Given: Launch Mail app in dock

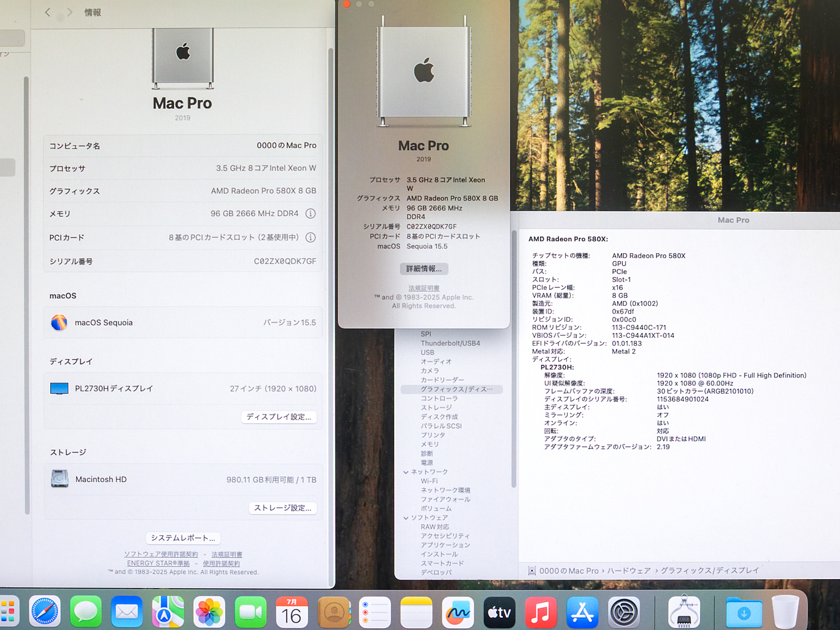Looking at the screenshot, I should tap(127, 612).
